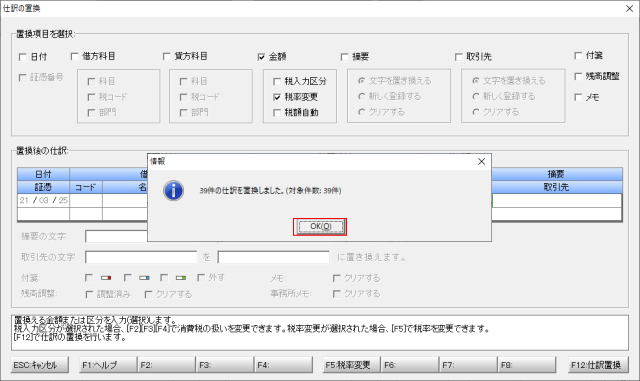Image resolution: width=640 pixels, height=381 pixels.
Task: Select 文字を置き換える under 摘要
Action: (361, 81)
